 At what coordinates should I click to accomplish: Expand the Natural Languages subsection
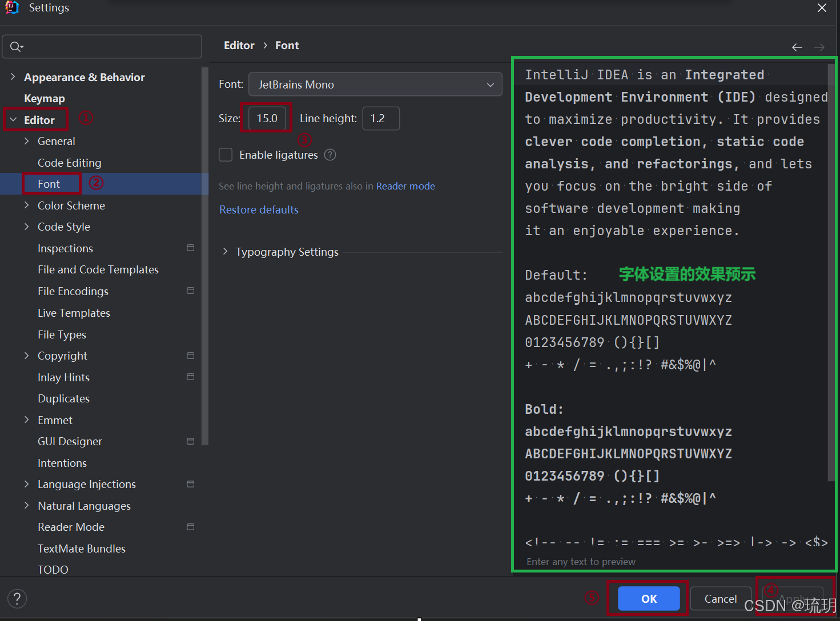pos(26,505)
